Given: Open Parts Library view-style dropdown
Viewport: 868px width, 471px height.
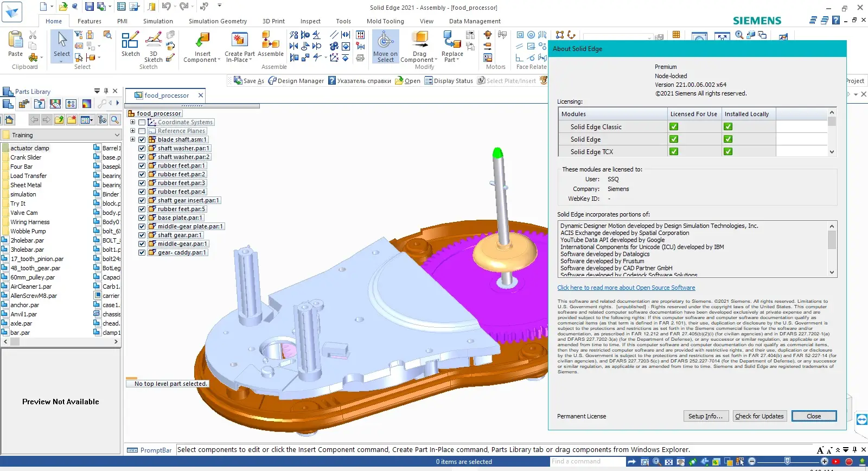Looking at the screenshot, I should 91,120.
